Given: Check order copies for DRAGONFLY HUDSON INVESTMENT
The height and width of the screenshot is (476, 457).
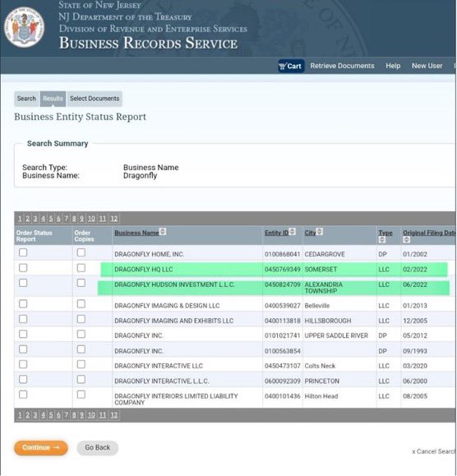Looking at the screenshot, I should (x=81, y=283).
